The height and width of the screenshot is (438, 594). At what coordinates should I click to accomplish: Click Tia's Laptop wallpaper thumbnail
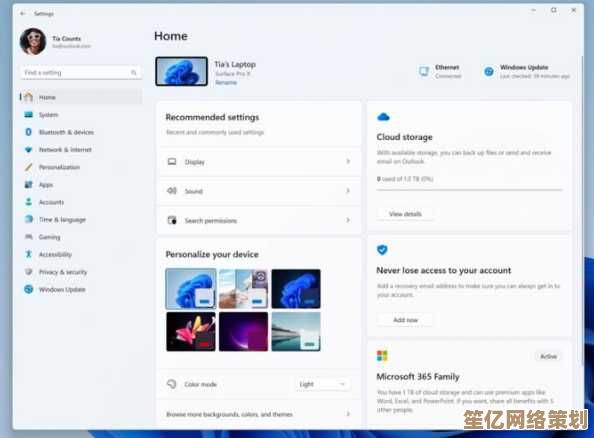[x=181, y=71]
